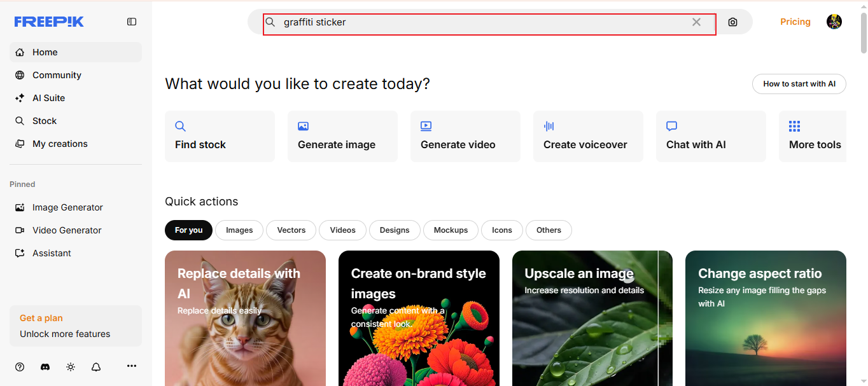Go to My creations in the sidebar

[x=59, y=144]
